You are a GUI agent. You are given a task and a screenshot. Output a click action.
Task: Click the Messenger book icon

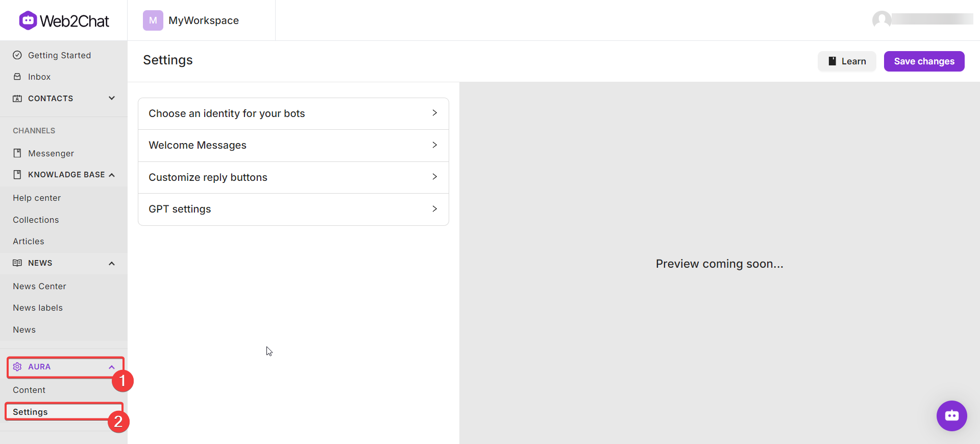tap(17, 153)
